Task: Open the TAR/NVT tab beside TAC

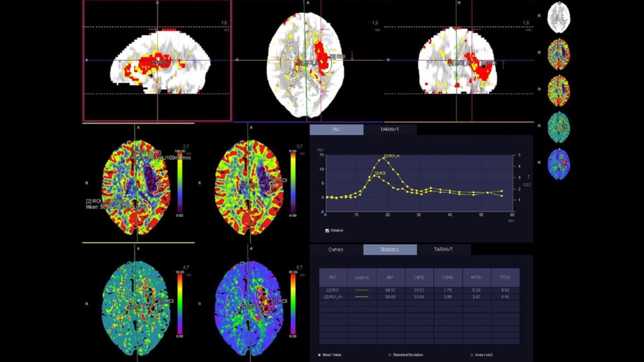Action: 390,129
